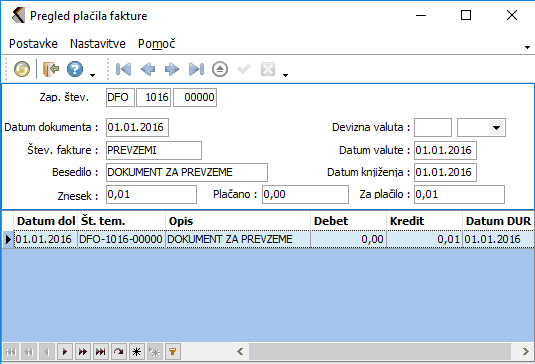
Task: Click the horizontal scrollbar left arrow
Action: click(240, 351)
